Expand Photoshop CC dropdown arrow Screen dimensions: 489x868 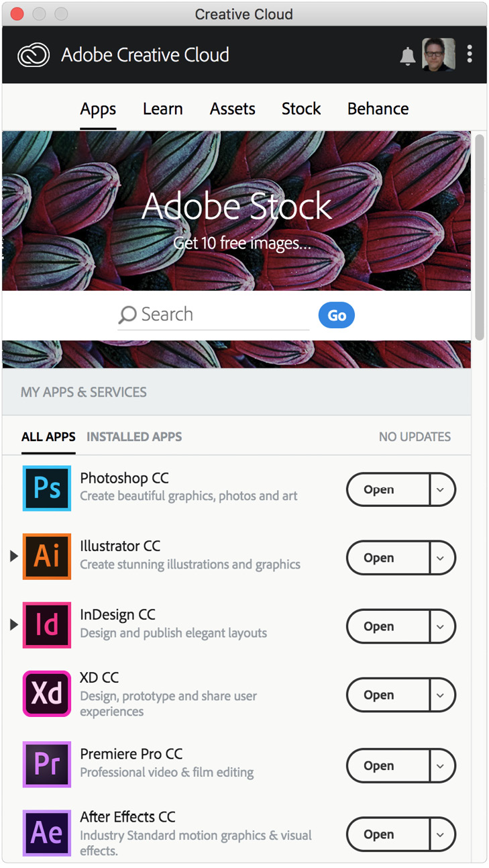tap(441, 489)
